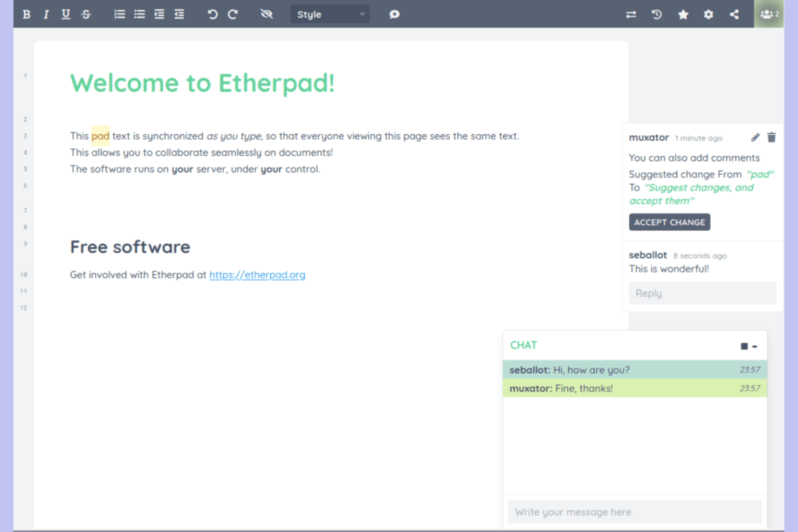Click the italic phrase "as you type"
The width and height of the screenshot is (798, 532).
pyautogui.click(x=234, y=136)
